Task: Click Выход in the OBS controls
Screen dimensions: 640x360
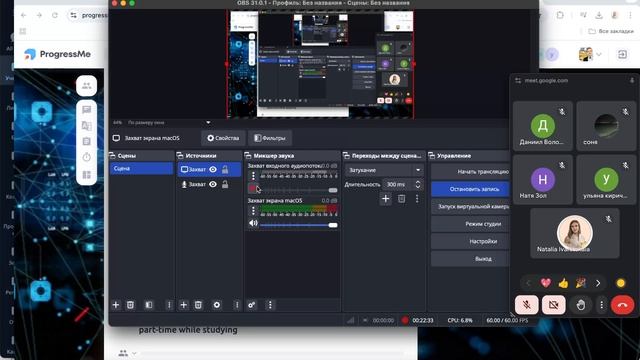Action: pyautogui.click(x=471, y=259)
